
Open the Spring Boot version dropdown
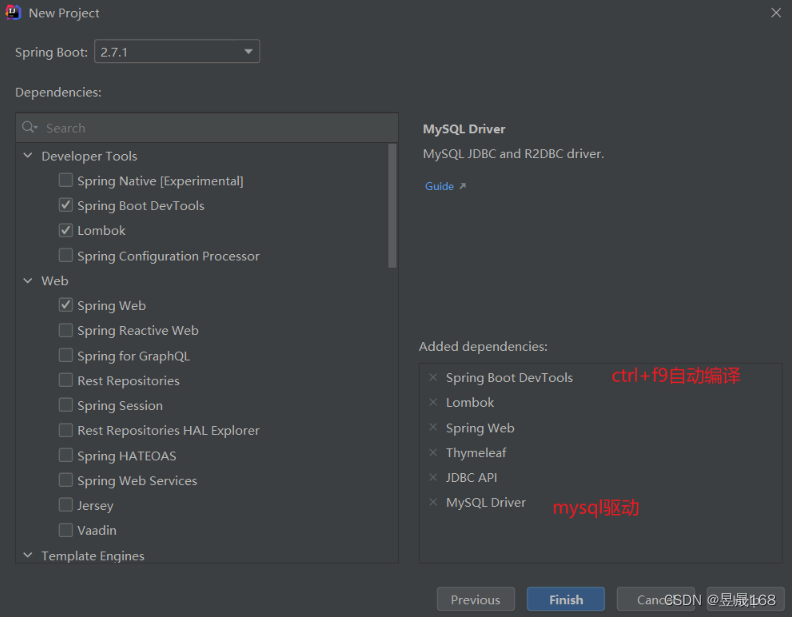(x=177, y=52)
